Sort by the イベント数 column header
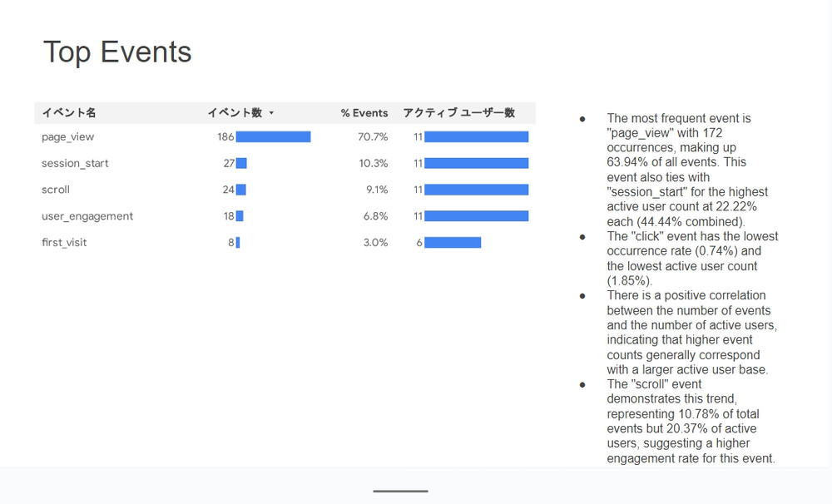This screenshot has width=832, height=504. point(234,113)
